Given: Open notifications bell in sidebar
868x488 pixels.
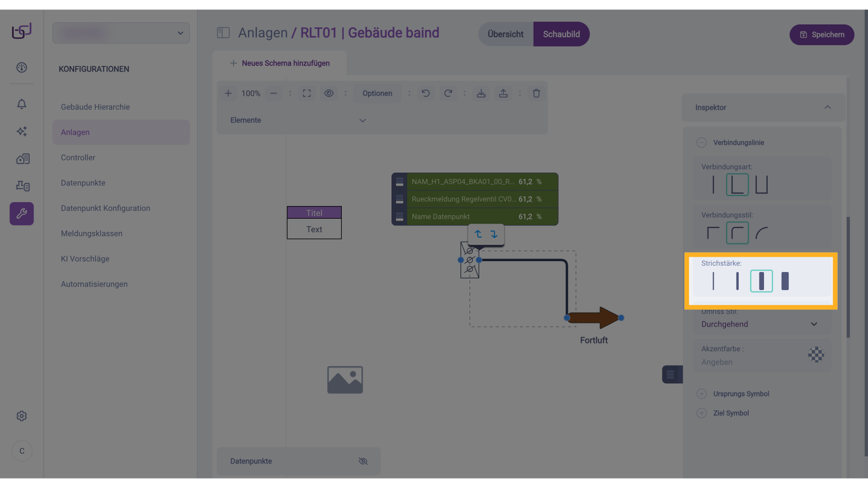Looking at the screenshot, I should (x=22, y=104).
